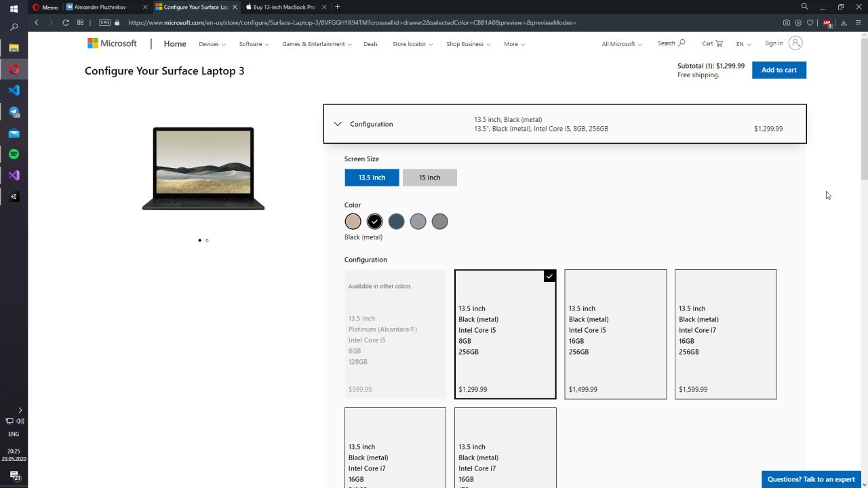Click the Surface Laptop product image
Viewport: 868px width, 488px height.
203,169
